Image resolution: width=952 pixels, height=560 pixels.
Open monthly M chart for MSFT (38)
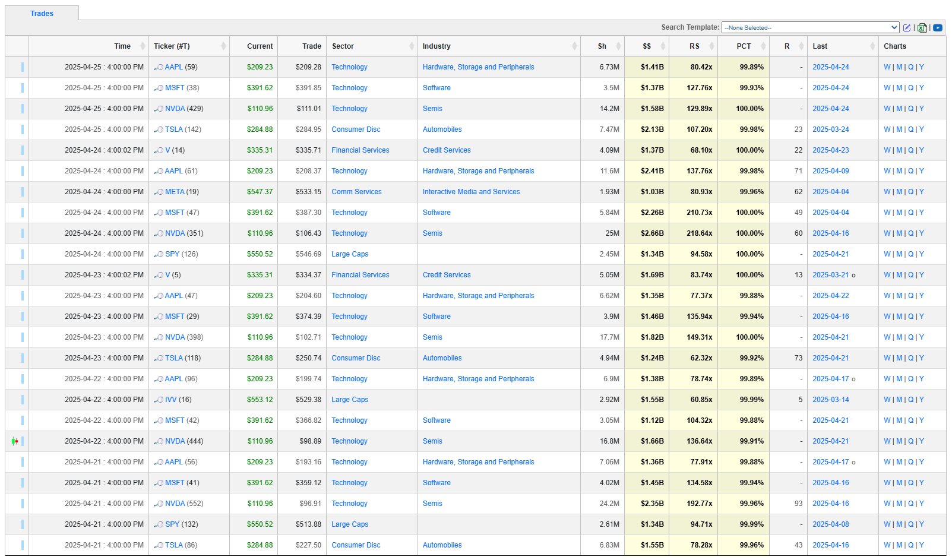coord(899,88)
